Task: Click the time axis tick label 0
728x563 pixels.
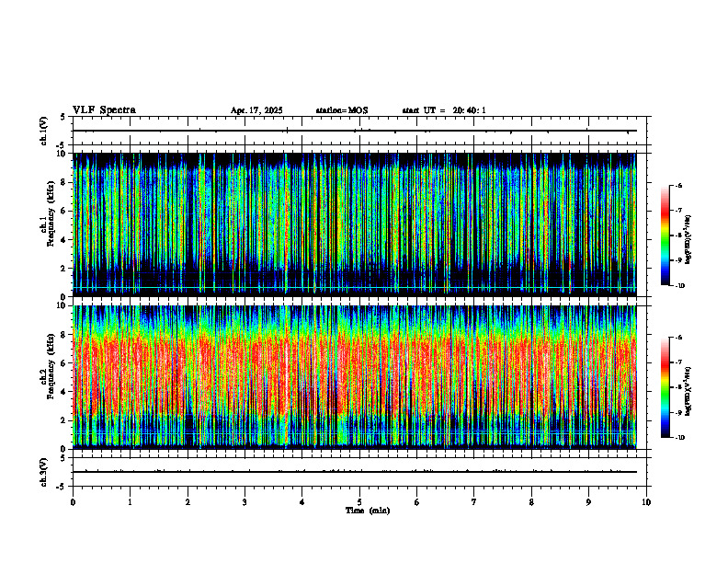Action: pos(73,502)
